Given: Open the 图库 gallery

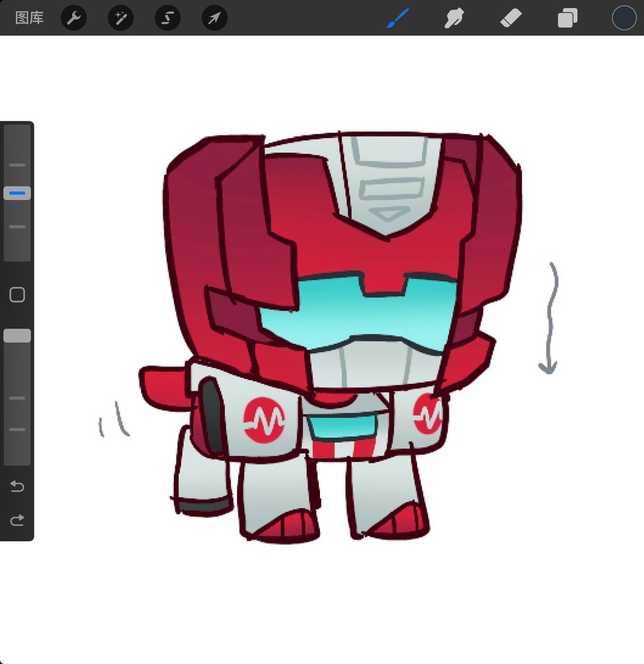Looking at the screenshot, I should (x=29, y=18).
